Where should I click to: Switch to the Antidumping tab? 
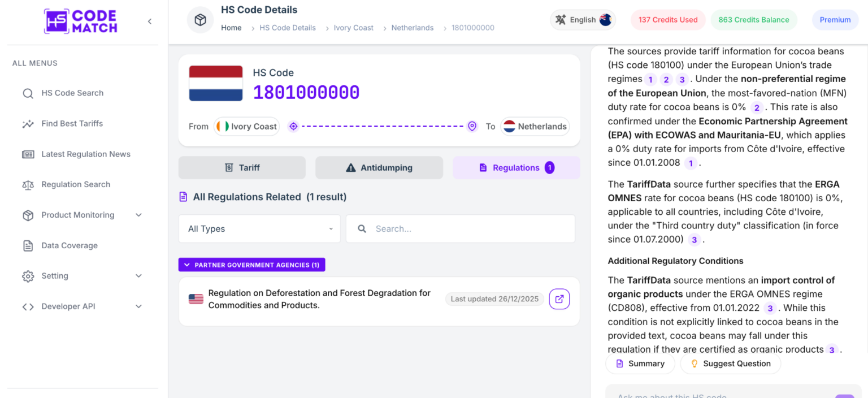(x=379, y=168)
